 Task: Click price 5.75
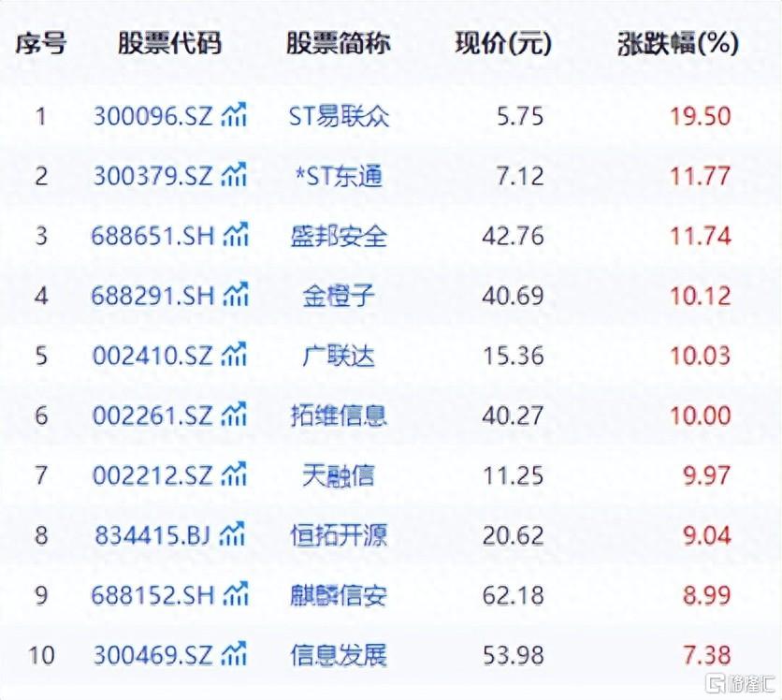pyautogui.click(x=520, y=116)
